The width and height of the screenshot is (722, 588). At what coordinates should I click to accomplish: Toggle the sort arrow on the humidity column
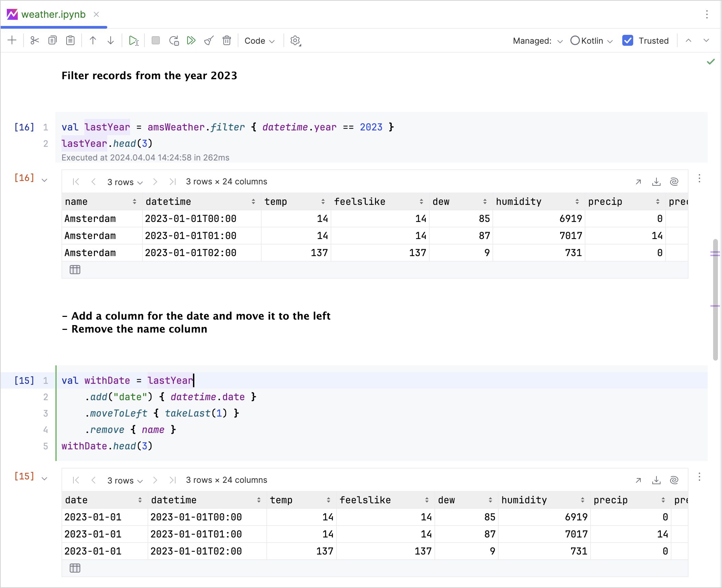click(x=577, y=201)
